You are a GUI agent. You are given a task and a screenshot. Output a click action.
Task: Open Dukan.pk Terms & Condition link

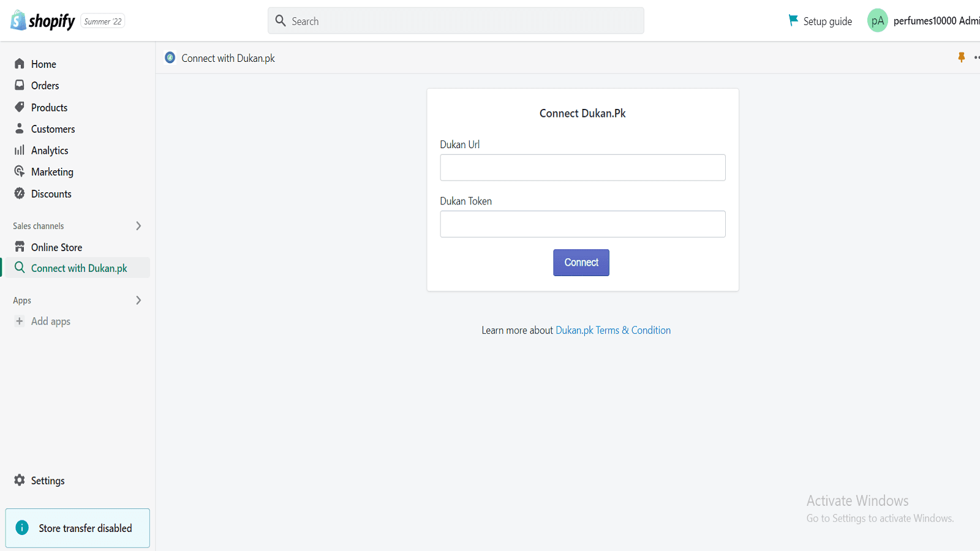click(612, 330)
